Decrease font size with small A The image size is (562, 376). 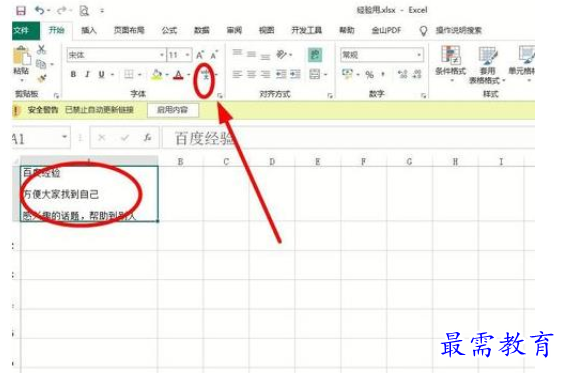click(214, 55)
